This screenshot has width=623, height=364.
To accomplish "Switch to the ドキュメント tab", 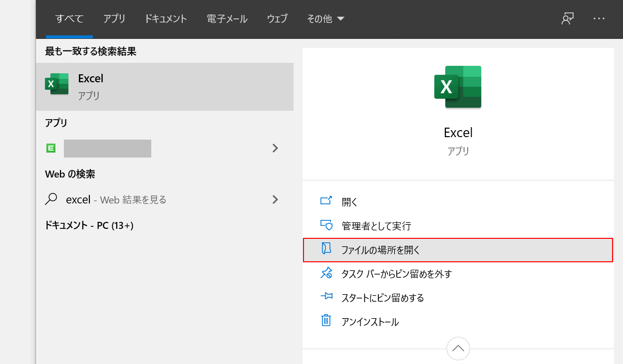I will [165, 18].
